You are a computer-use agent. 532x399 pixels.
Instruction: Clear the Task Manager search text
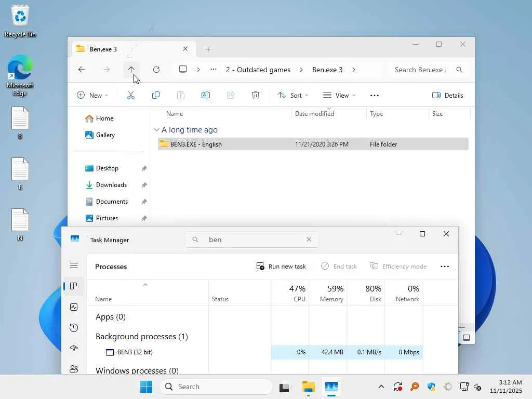pyautogui.click(x=309, y=240)
